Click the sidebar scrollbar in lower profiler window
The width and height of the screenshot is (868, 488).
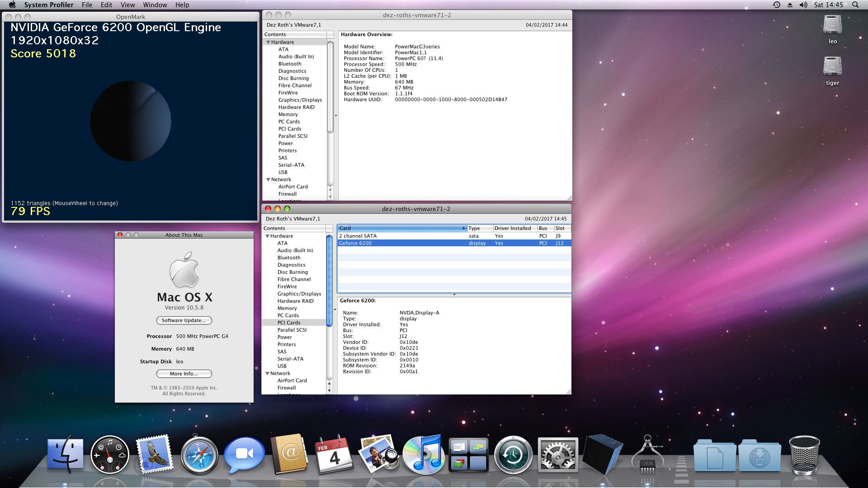pos(329,280)
